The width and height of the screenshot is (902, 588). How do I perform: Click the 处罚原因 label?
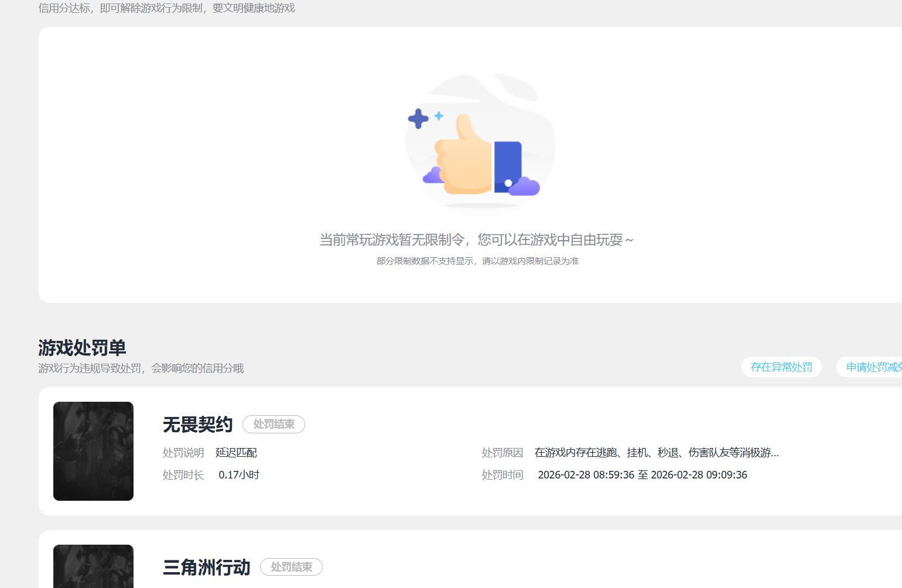tap(503, 453)
